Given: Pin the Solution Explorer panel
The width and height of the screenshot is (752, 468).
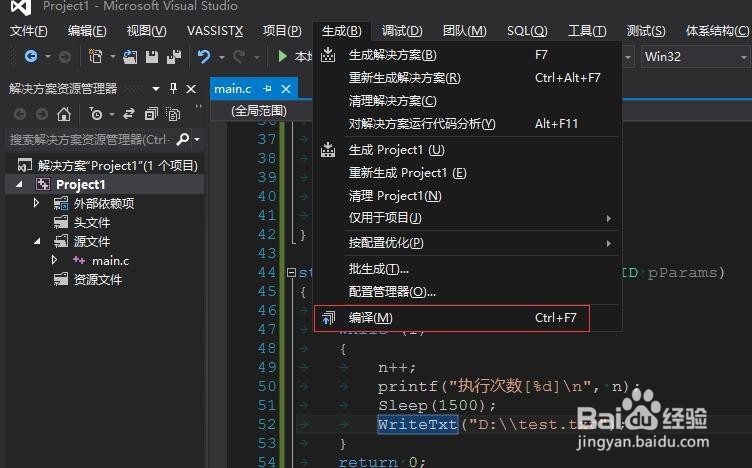Looking at the screenshot, I should (174, 88).
